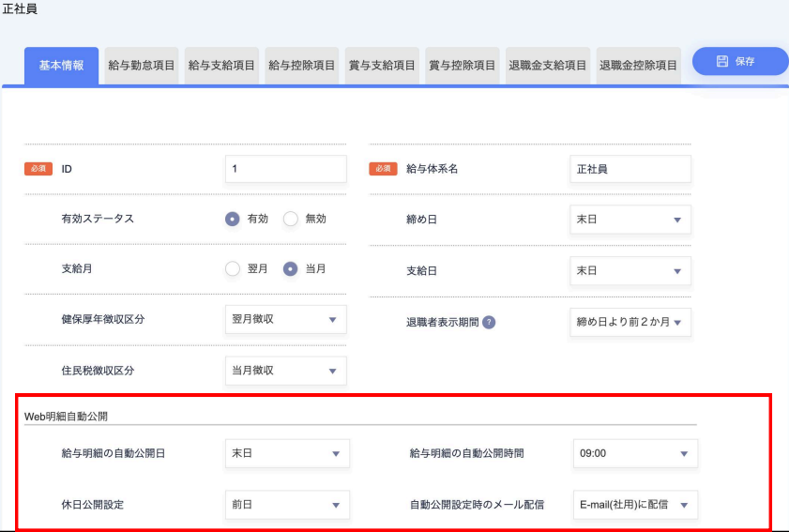Click the 保存 save button
The image size is (789, 532).
pyautogui.click(x=739, y=61)
